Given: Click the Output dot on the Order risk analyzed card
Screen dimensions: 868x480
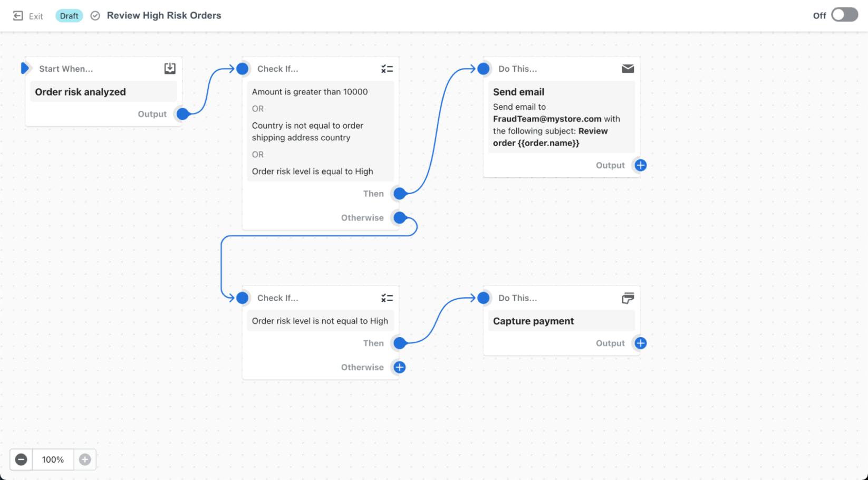Looking at the screenshot, I should 182,114.
